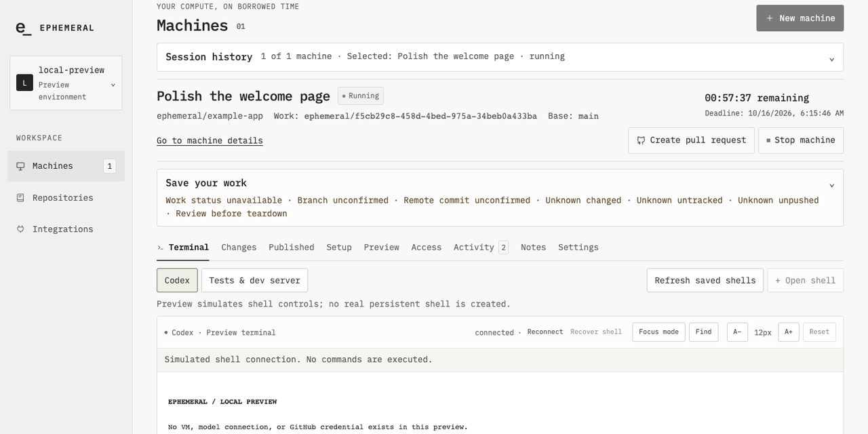The image size is (868, 434).
Task: Decrease terminal font size with A−
Action: (x=737, y=332)
